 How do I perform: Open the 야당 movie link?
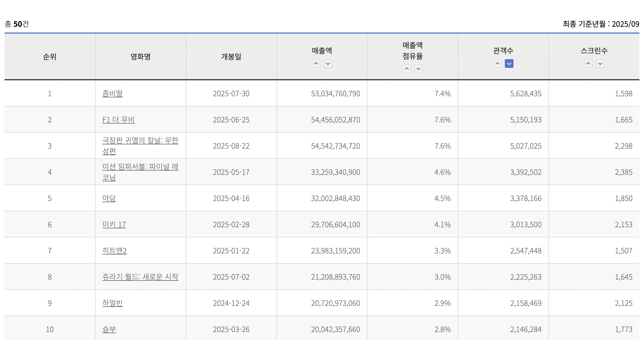109,198
